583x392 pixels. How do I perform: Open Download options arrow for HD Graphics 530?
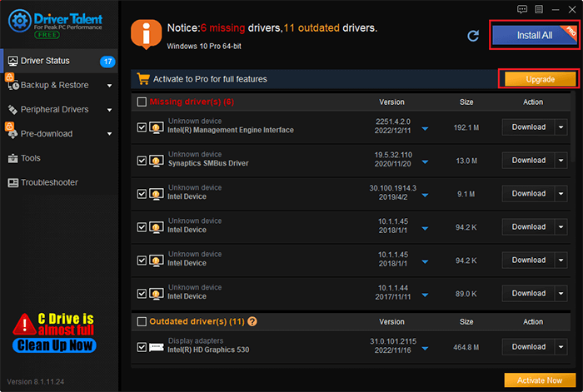(561, 347)
